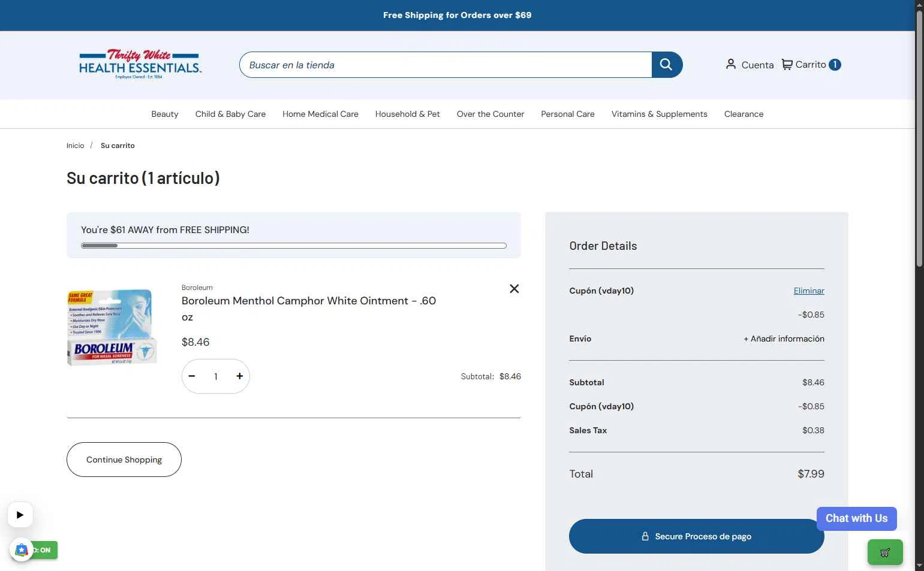Click Secure Proceso de pago button

pyautogui.click(x=697, y=536)
